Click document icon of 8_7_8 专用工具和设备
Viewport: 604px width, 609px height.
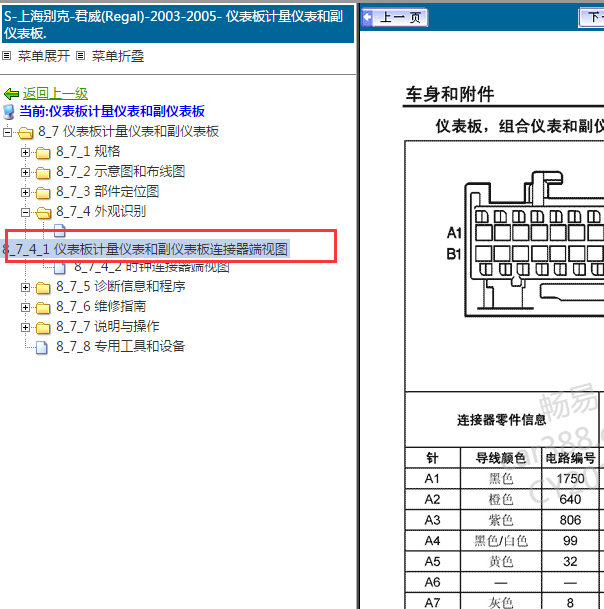coord(42,348)
